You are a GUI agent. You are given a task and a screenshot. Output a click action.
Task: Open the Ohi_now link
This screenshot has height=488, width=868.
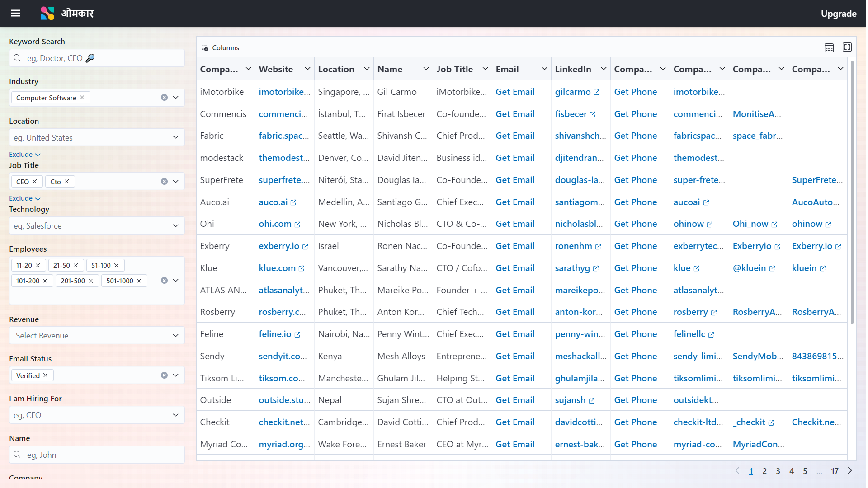pos(755,224)
